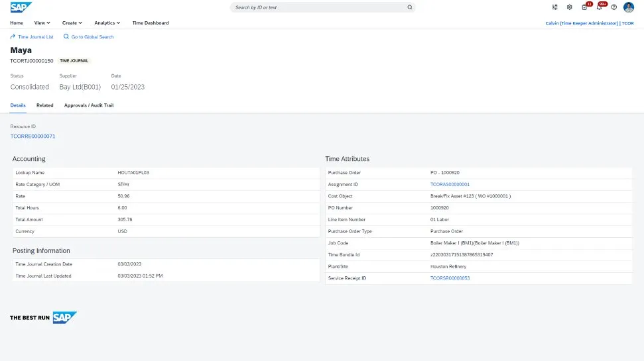The height and width of the screenshot is (361, 644).
Task: Open the settings gear icon
Action: pyautogui.click(x=569, y=7)
